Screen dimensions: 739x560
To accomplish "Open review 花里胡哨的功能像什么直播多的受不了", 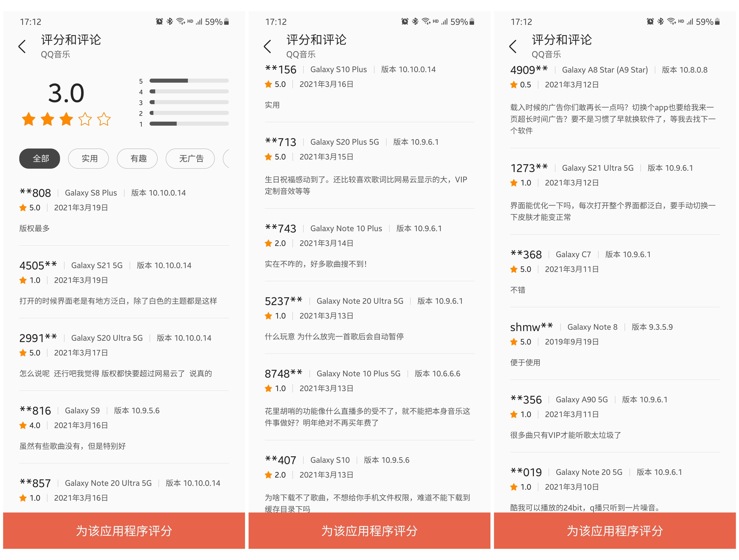I will click(367, 417).
